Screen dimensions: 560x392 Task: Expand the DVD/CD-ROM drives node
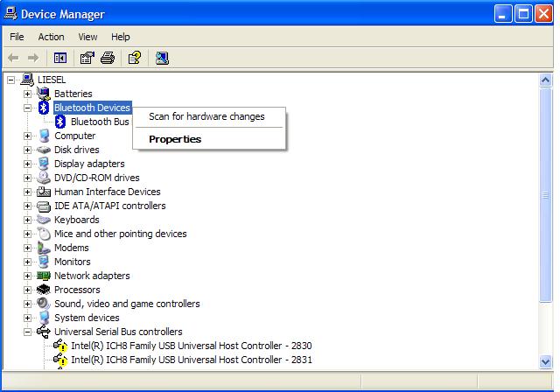click(27, 178)
